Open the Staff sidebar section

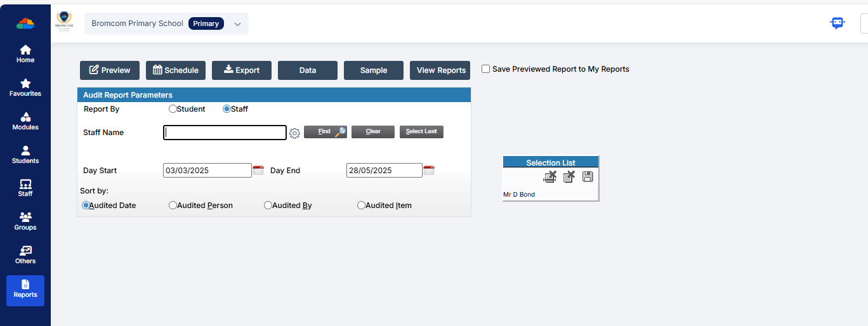(x=25, y=188)
